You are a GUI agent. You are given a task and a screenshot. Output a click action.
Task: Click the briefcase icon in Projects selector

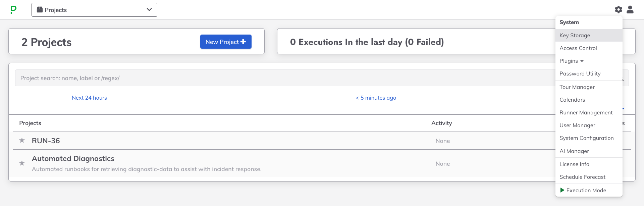[40, 10]
